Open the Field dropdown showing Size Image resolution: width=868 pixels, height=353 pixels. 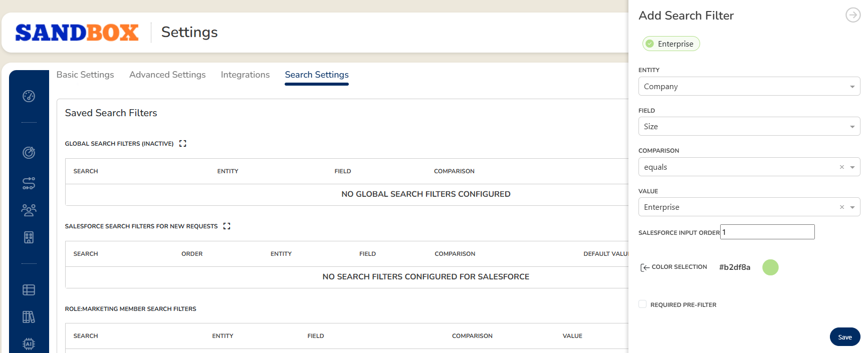pyautogui.click(x=749, y=127)
